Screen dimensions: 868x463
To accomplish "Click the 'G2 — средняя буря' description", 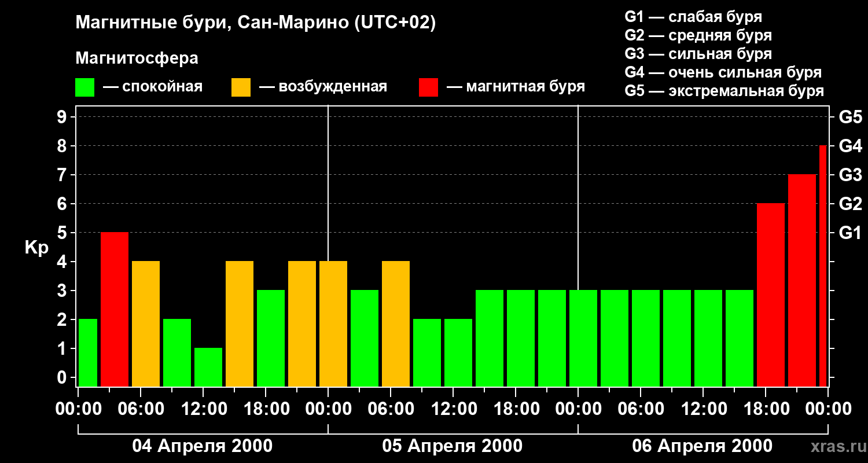I will pyautogui.click(x=698, y=35).
